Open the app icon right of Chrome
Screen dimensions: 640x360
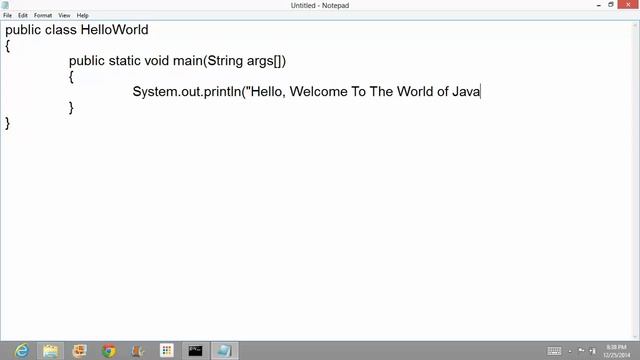tap(138, 351)
